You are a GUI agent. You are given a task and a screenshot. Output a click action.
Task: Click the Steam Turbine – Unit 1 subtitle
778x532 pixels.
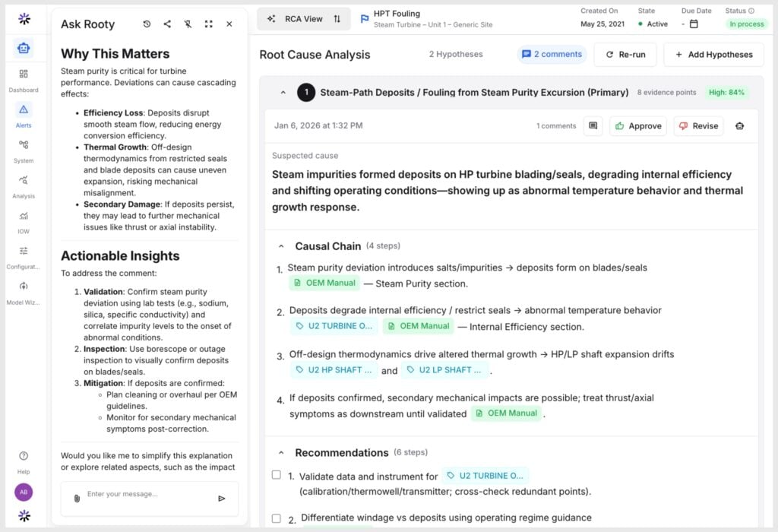433,25
